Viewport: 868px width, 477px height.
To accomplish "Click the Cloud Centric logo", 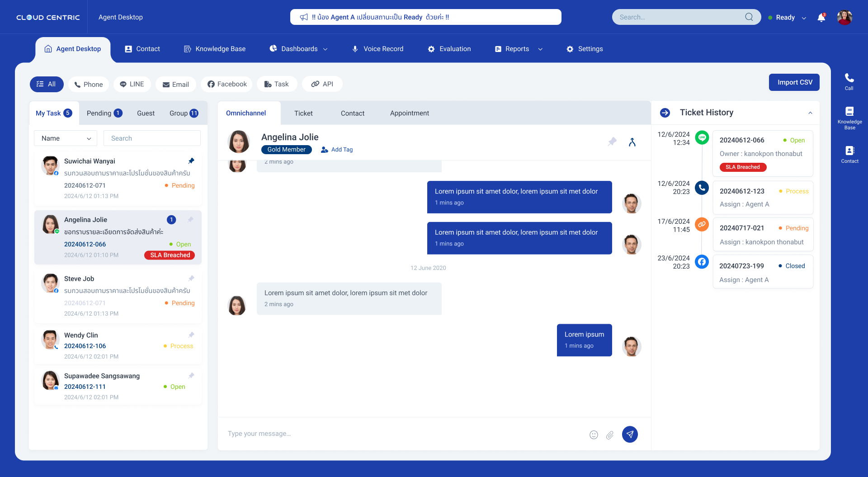I will pos(48,17).
